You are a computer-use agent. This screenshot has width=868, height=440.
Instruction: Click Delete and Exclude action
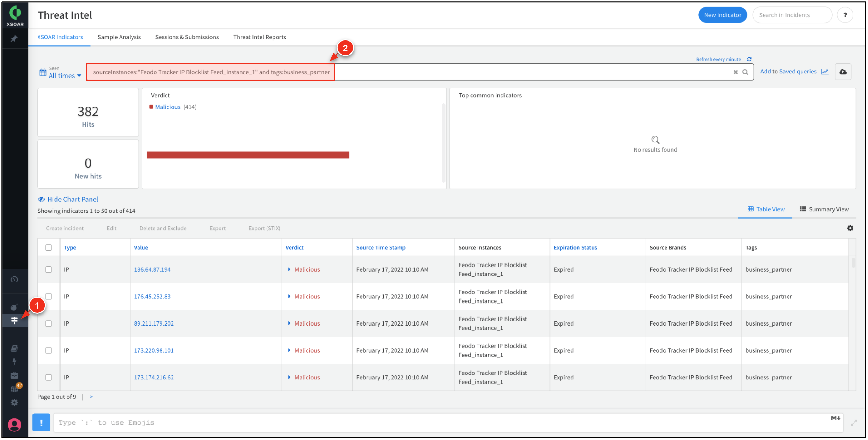click(x=163, y=228)
